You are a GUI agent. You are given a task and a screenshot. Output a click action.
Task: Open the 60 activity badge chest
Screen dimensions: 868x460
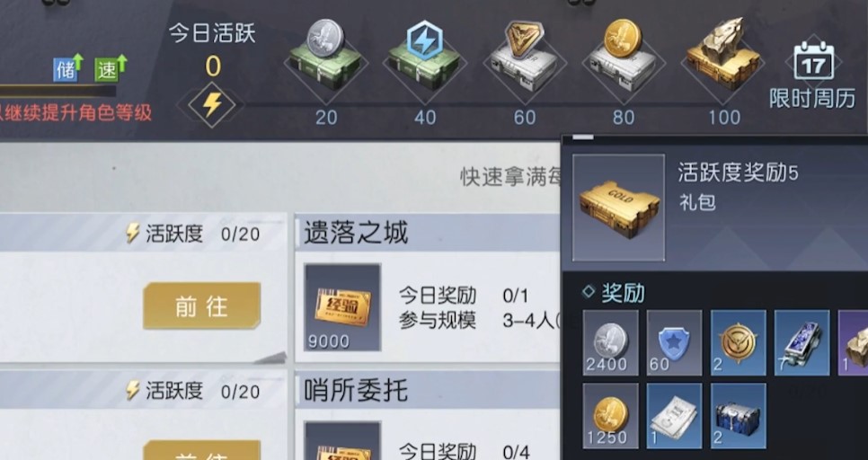pos(524,58)
